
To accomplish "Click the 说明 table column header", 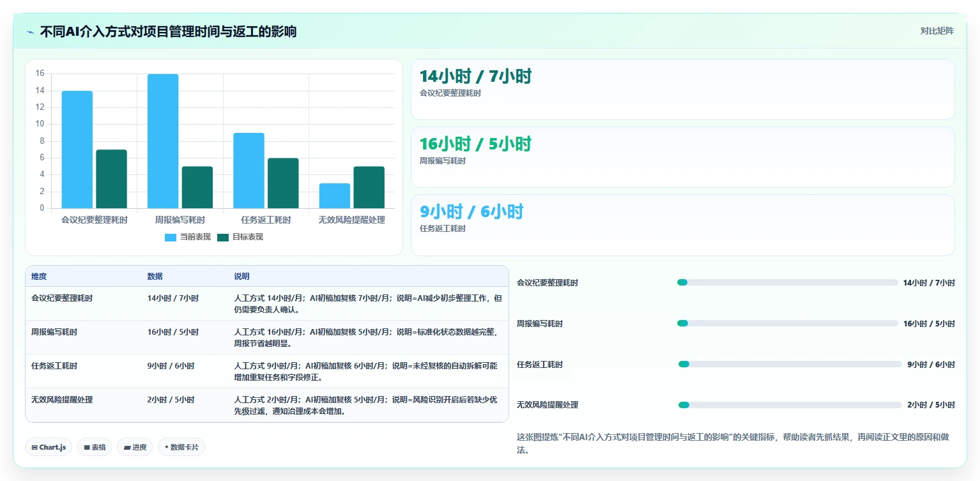I will (x=241, y=277).
